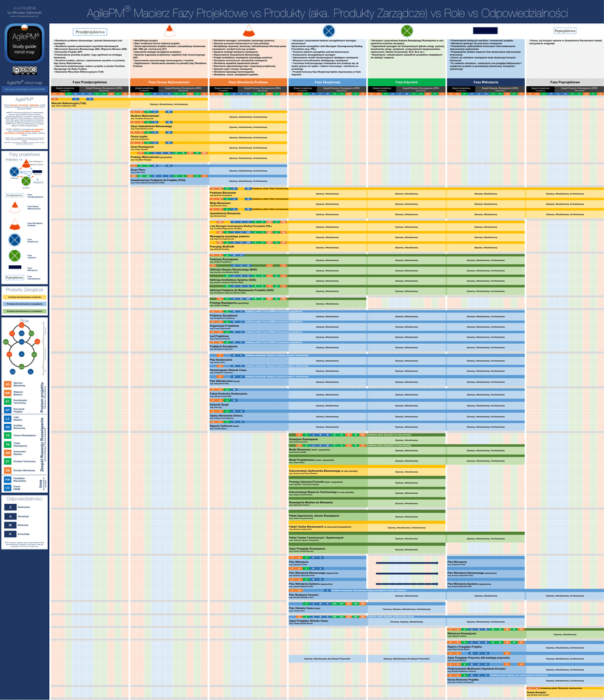Select the Faza Określenia Podstaw column header
604x700 pixels.
coord(248,82)
